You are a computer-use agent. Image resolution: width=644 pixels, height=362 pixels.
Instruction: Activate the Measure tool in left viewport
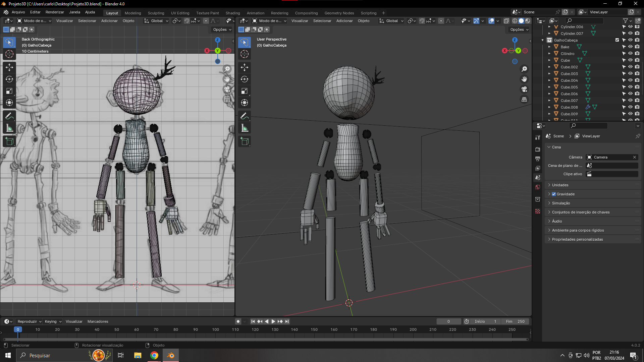9,128
